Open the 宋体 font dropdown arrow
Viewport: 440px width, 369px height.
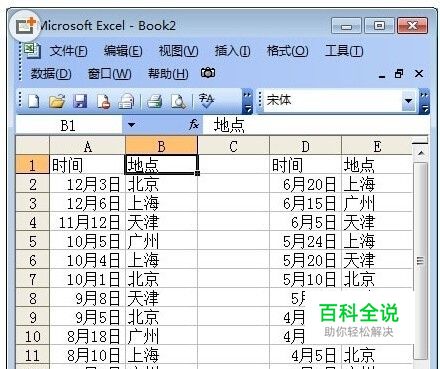409,101
